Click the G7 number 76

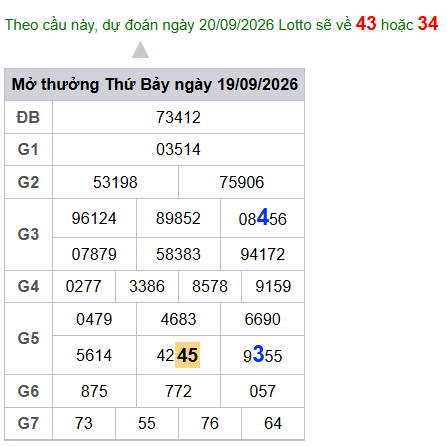tap(210, 423)
